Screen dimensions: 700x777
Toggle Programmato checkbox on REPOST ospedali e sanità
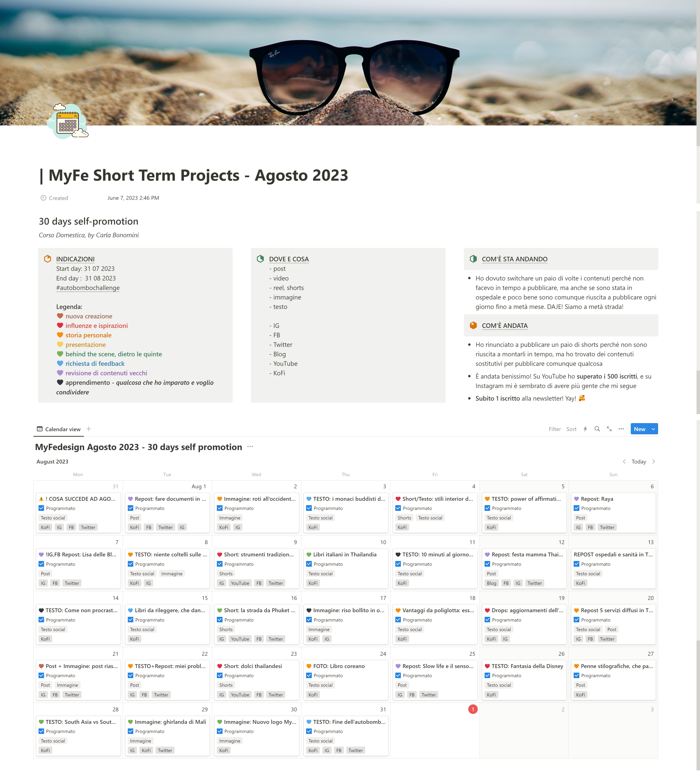(576, 564)
